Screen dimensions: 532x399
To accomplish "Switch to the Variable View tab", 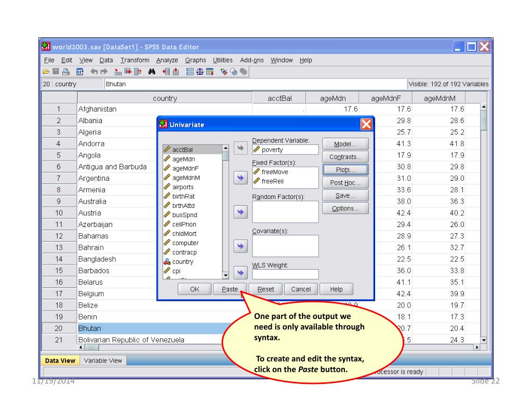I will coord(103,361).
